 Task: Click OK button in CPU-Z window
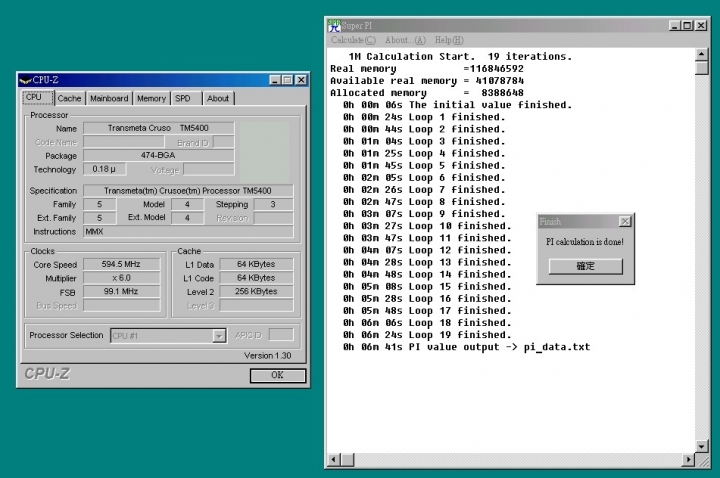pos(277,375)
